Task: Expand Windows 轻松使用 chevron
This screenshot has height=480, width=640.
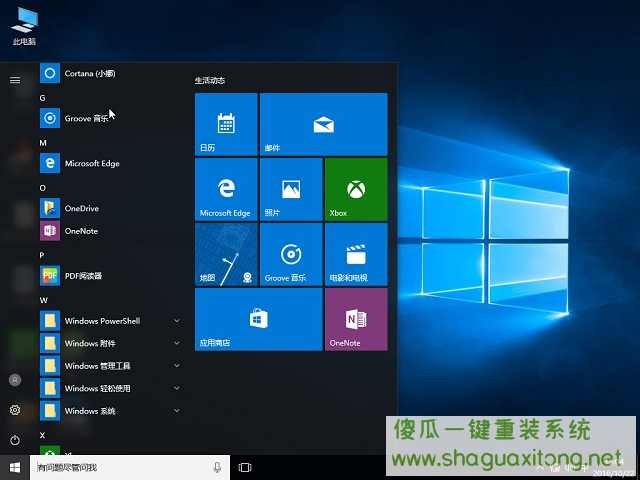Action: [177, 388]
